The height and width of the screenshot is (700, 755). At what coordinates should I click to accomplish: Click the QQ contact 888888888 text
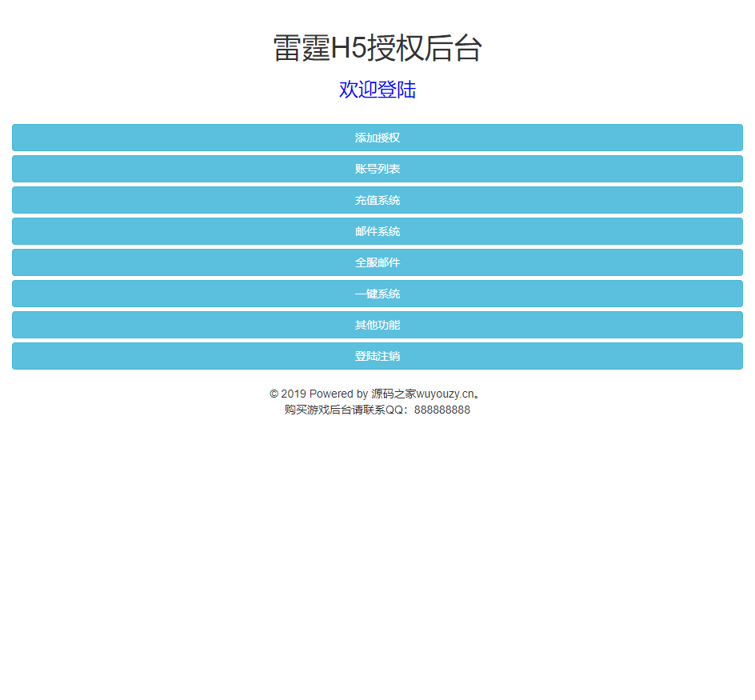pyautogui.click(x=377, y=410)
